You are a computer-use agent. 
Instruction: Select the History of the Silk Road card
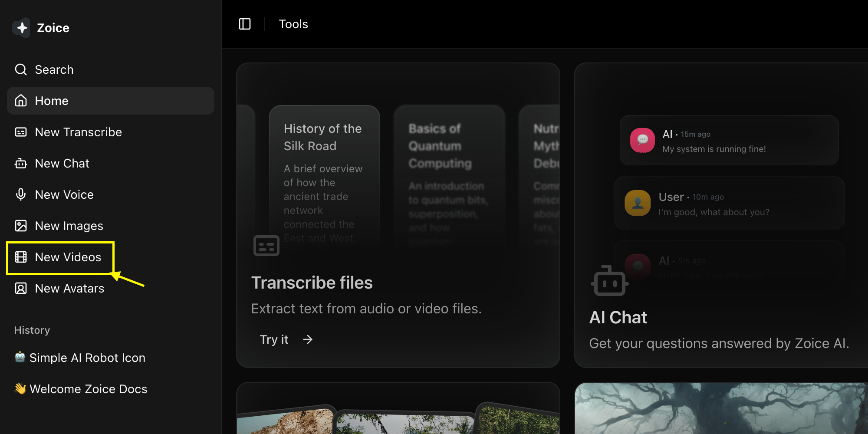(324, 176)
